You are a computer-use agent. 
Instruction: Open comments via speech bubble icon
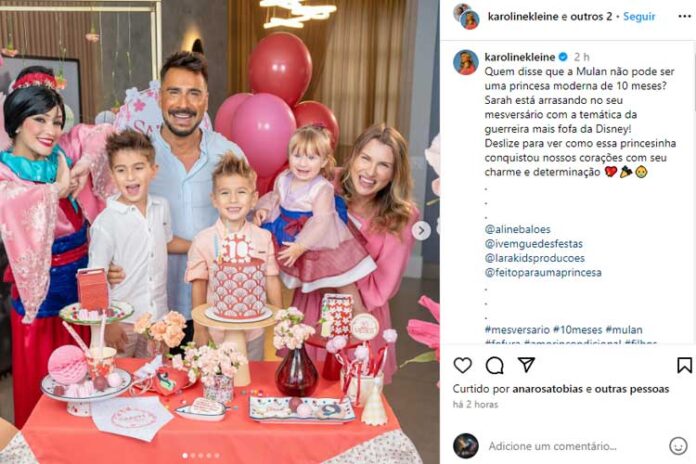pos(494,365)
